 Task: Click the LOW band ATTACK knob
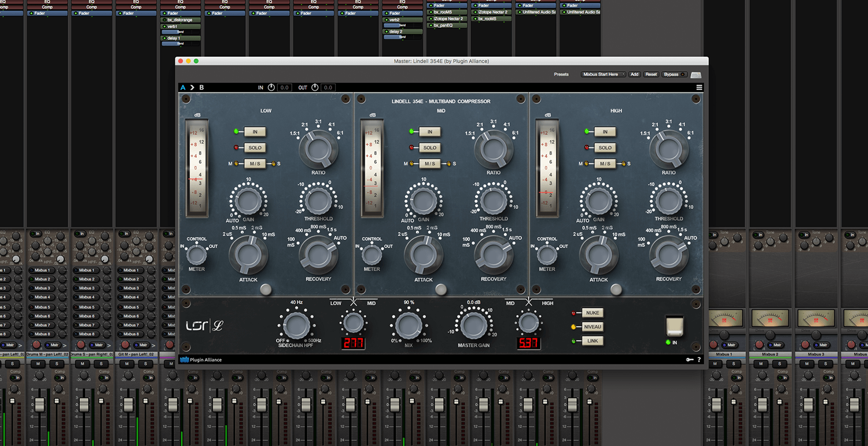(248, 255)
